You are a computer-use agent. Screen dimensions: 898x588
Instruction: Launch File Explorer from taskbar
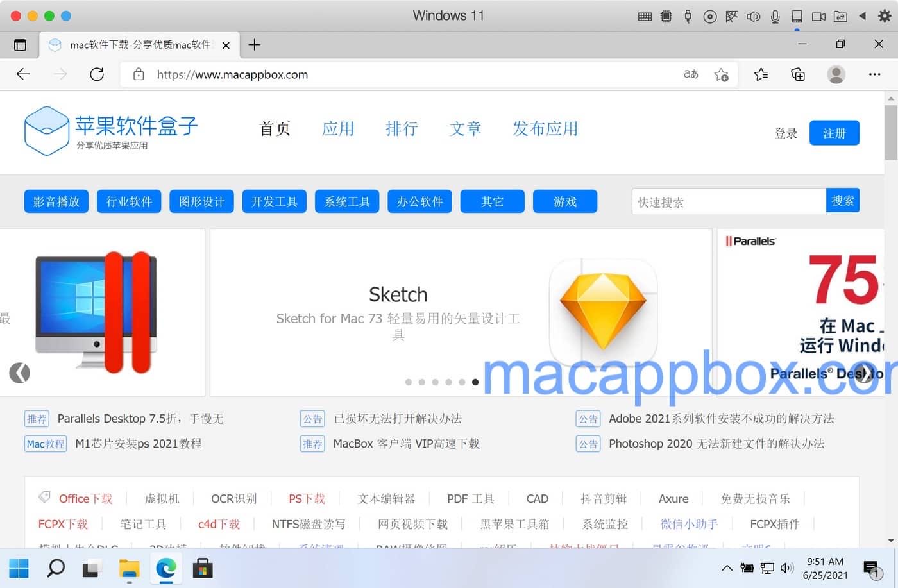pos(129,568)
